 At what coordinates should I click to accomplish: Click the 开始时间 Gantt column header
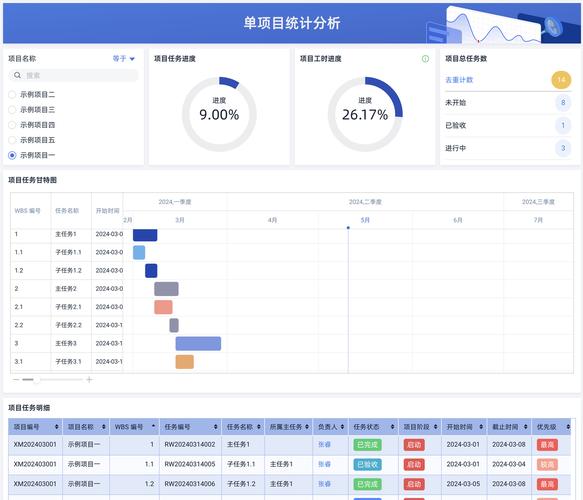(107, 211)
